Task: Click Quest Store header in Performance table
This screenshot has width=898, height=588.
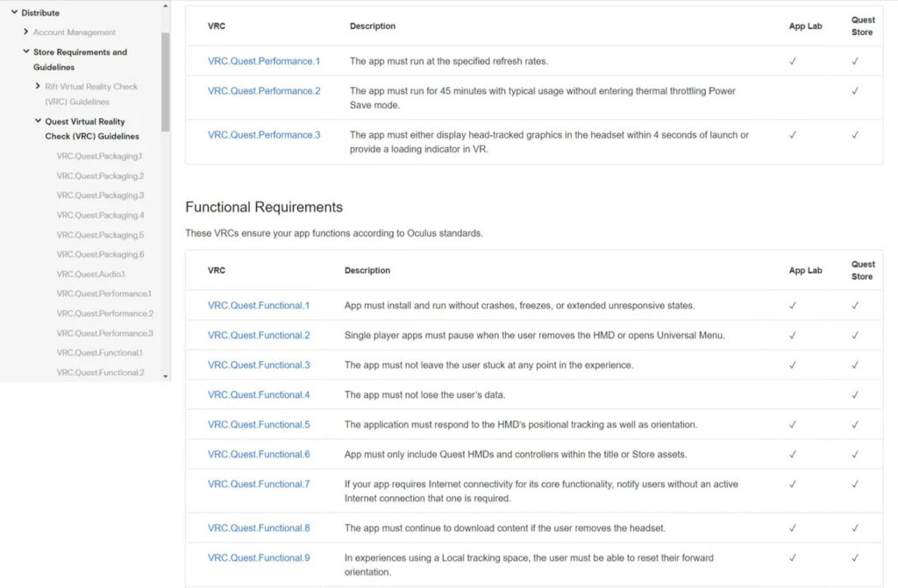Action: click(863, 25)
